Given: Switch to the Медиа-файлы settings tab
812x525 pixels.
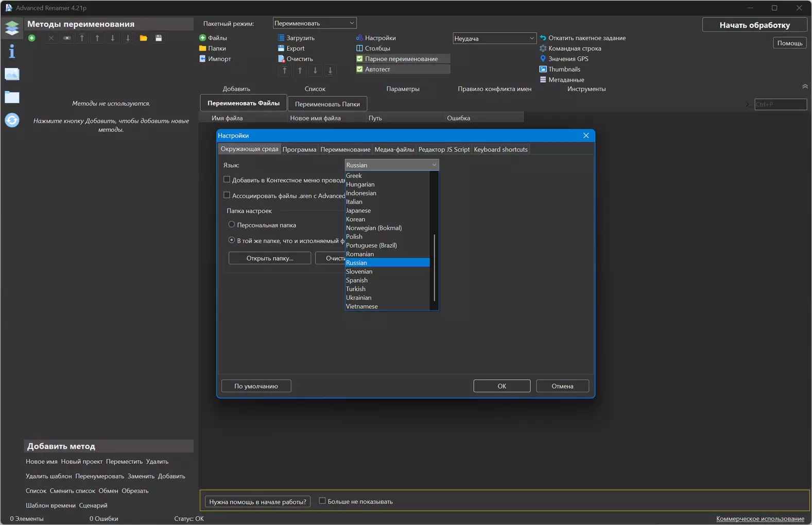Looking at the screenshot, I should [394, 149].
